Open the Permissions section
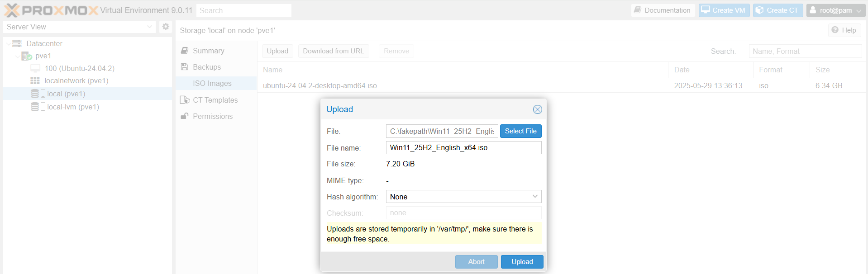 click(x=216, y=116)
